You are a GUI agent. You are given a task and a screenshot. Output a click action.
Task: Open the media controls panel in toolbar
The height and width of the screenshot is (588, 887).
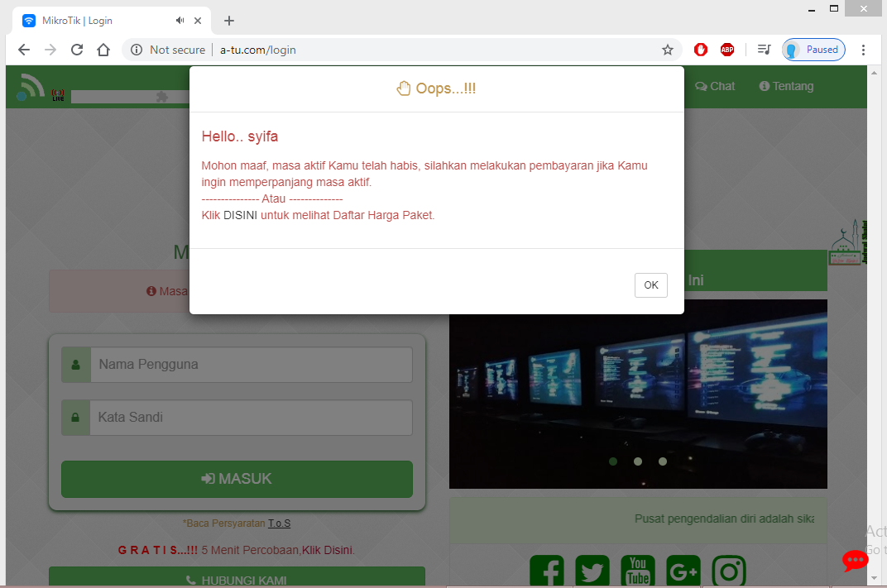pos(763,50)
